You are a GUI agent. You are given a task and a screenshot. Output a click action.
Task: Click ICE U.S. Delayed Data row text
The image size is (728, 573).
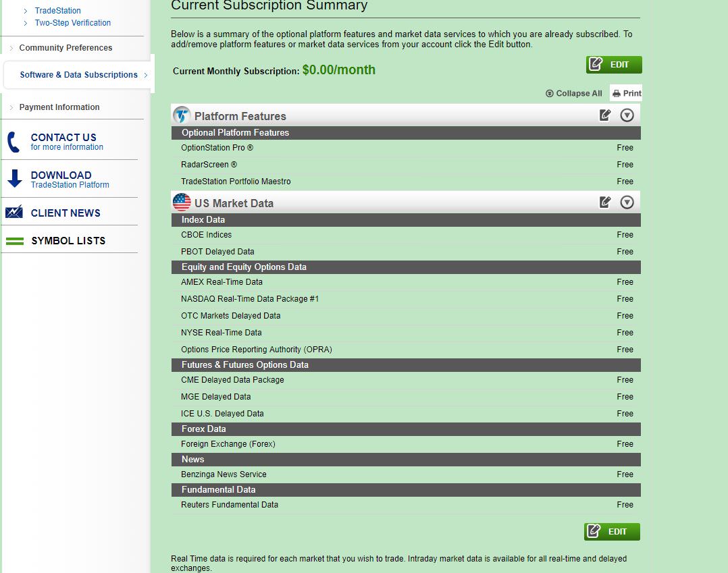point(222,414)
